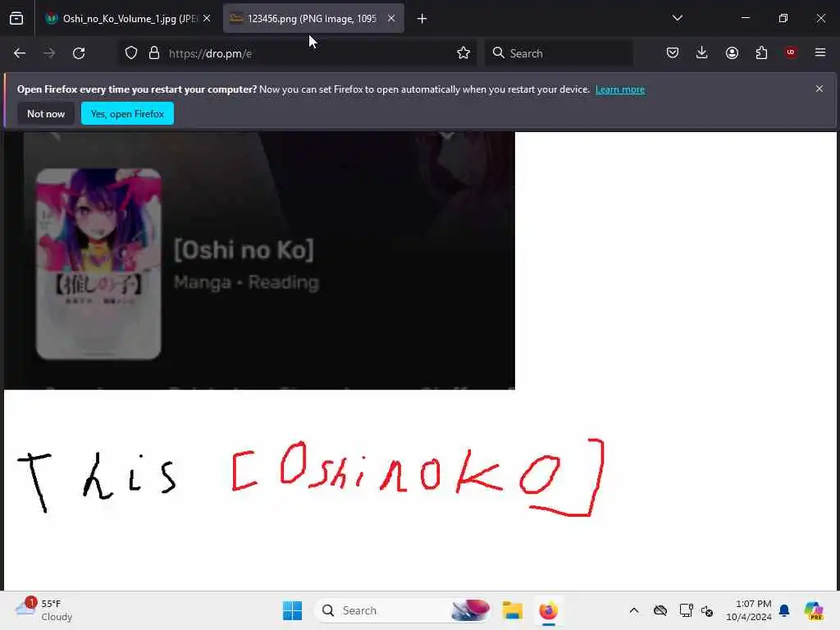Viewport: 840px width, 630px height.
Task: Click the Firefox taskbar icon
Action: 549,610
